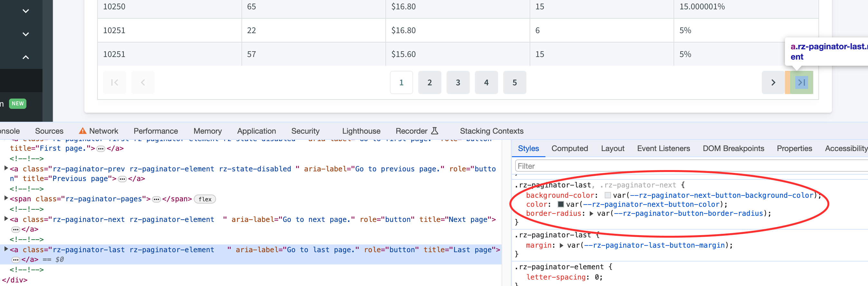Open background-color swatch color picker

click(x=608, y=195)
